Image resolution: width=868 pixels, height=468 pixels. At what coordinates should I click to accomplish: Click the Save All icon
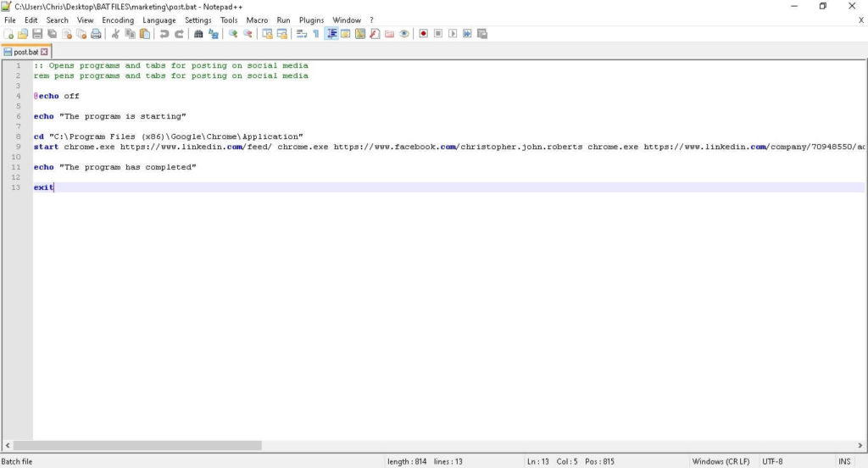52,34
